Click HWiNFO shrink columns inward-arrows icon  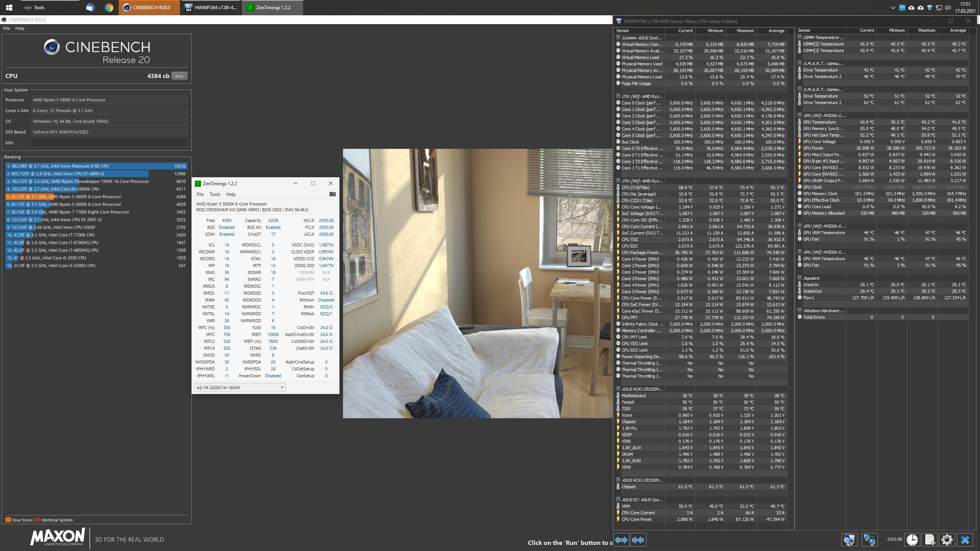[638, 540]
